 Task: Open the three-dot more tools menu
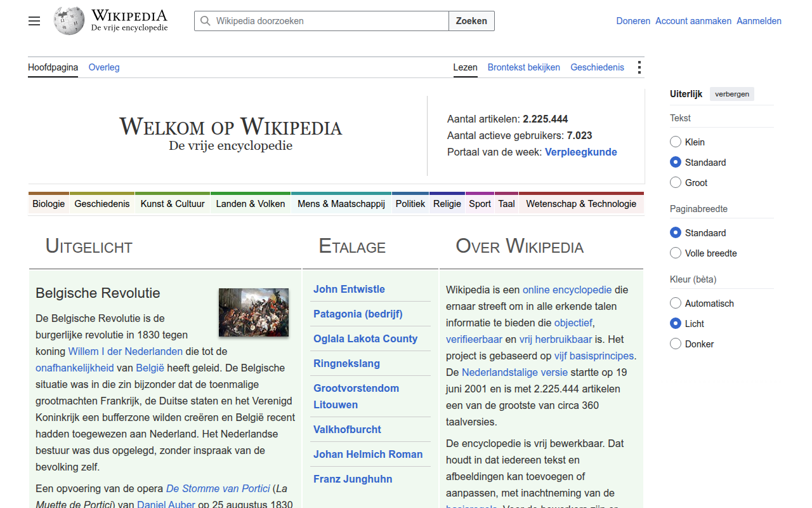639,67
